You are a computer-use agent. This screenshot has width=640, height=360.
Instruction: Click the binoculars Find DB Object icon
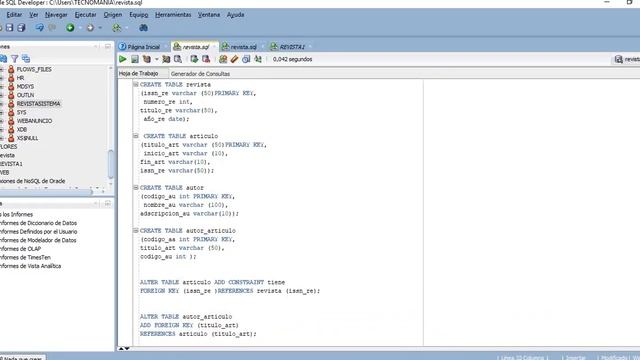143,27
